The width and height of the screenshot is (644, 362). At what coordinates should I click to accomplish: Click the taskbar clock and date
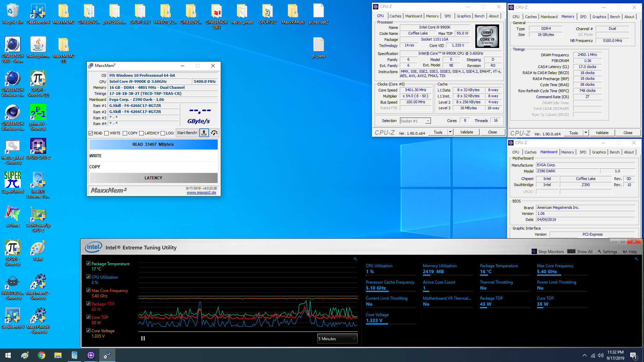click(615, 355)
